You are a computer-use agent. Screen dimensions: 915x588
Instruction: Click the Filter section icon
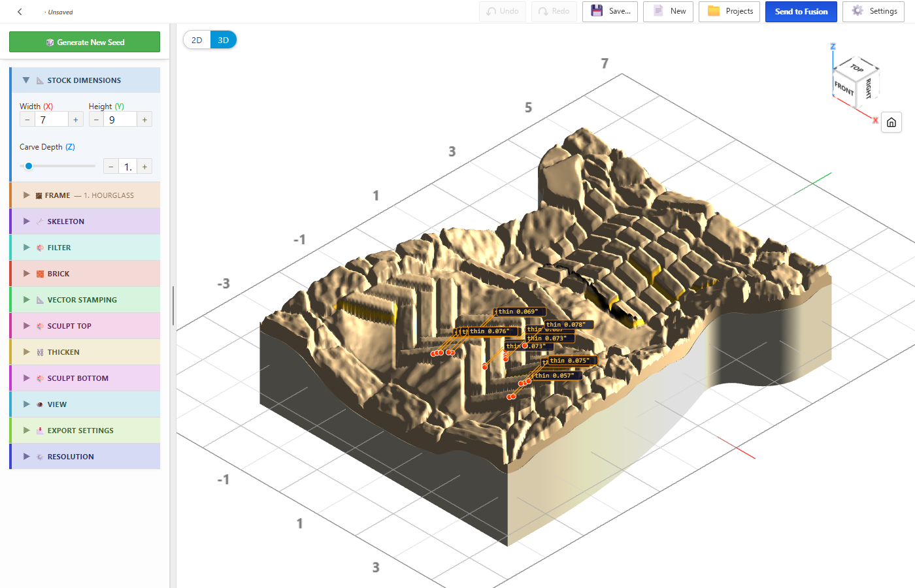[40, 248]
